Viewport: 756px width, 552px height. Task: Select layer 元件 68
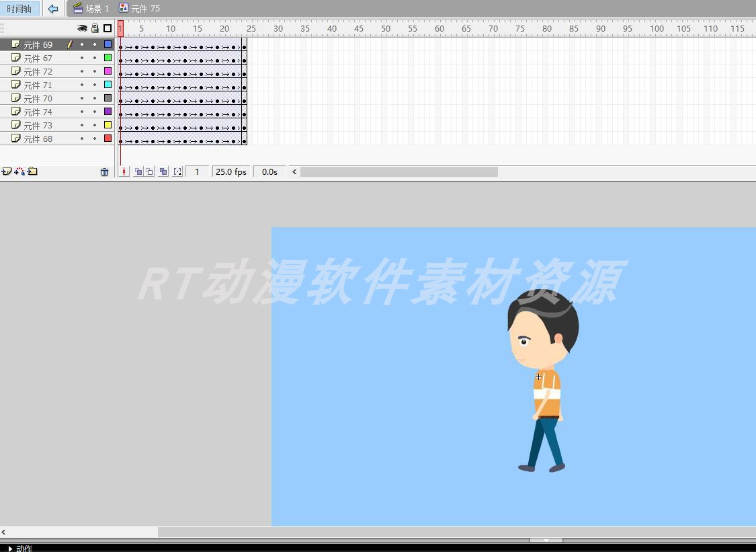tap(57, 139)
